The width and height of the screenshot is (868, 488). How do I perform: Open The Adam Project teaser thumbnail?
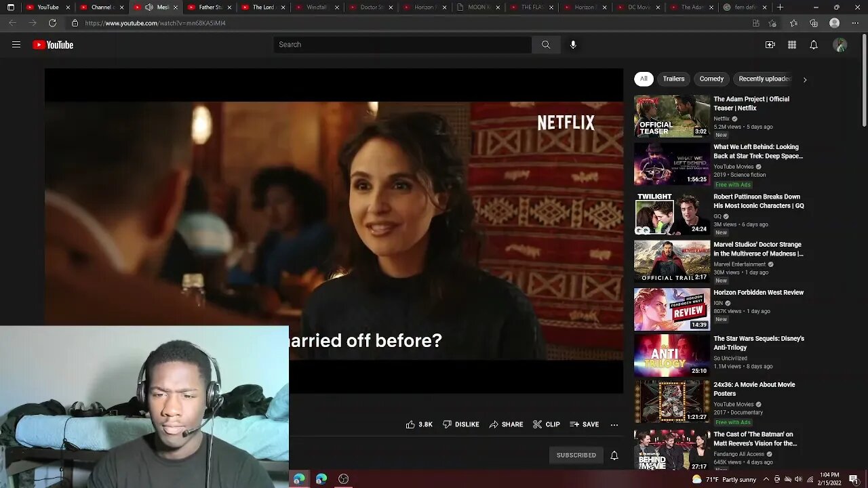pos(672,117)
